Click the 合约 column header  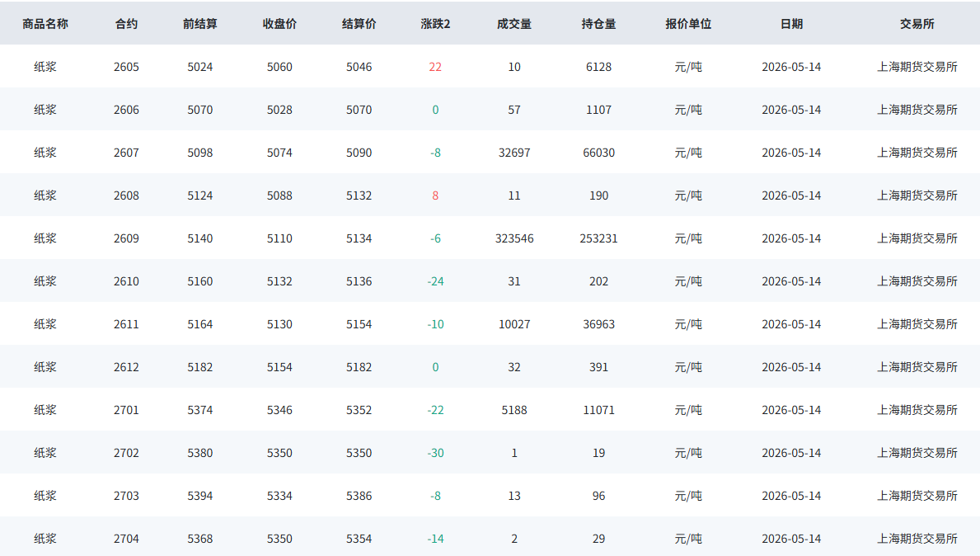(x=126, y=24)
